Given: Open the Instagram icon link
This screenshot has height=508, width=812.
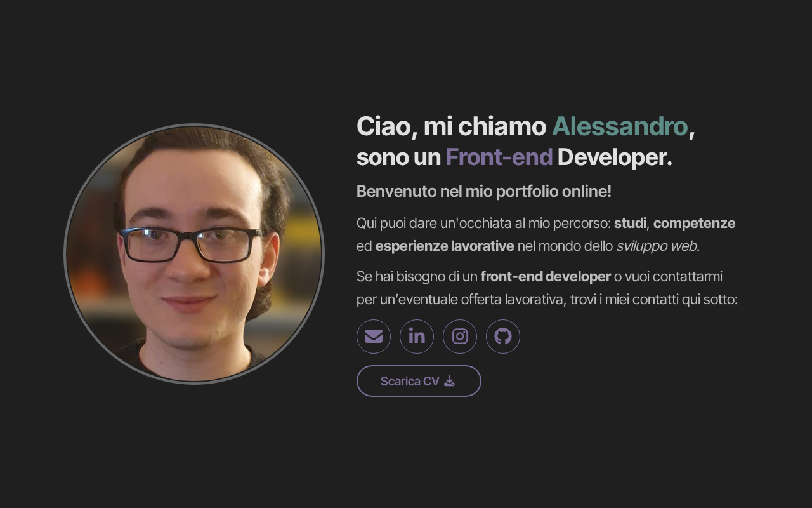Looking at the screenshot, I should pyautogui.click(x=460, y=337).
